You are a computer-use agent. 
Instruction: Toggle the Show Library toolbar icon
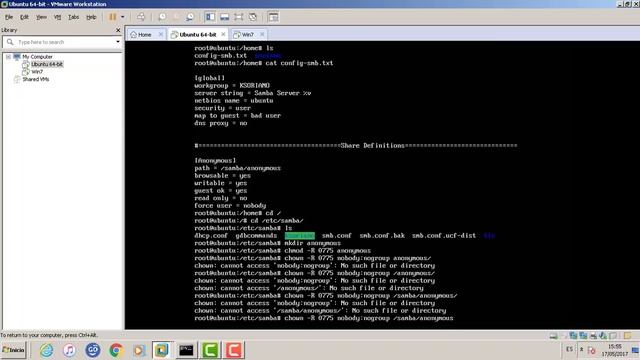coord(210,17)
